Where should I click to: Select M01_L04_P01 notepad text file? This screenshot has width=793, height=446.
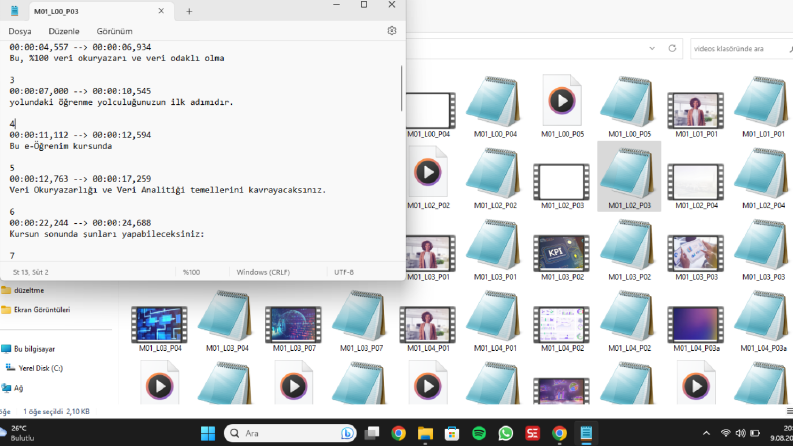click(495, 321)
